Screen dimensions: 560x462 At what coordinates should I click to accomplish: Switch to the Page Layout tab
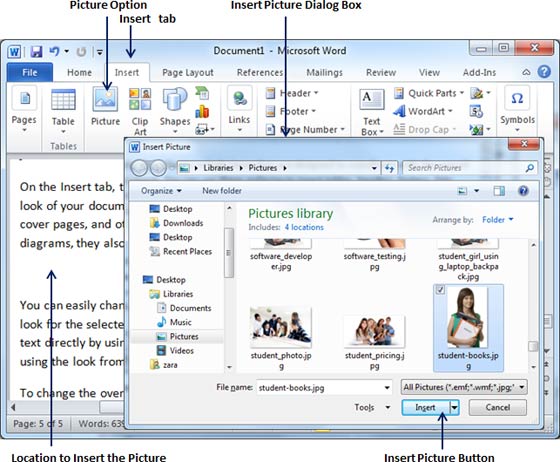[188, 72]
